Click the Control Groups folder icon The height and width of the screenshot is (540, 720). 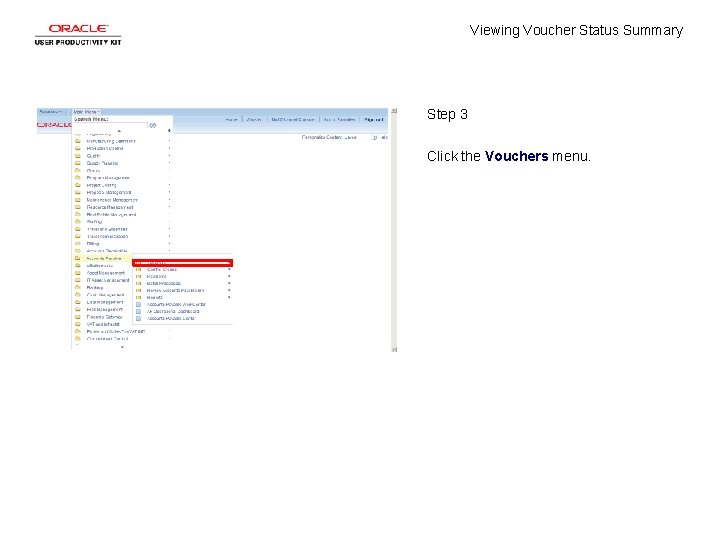pyautogui.click(x=138, y=270)
